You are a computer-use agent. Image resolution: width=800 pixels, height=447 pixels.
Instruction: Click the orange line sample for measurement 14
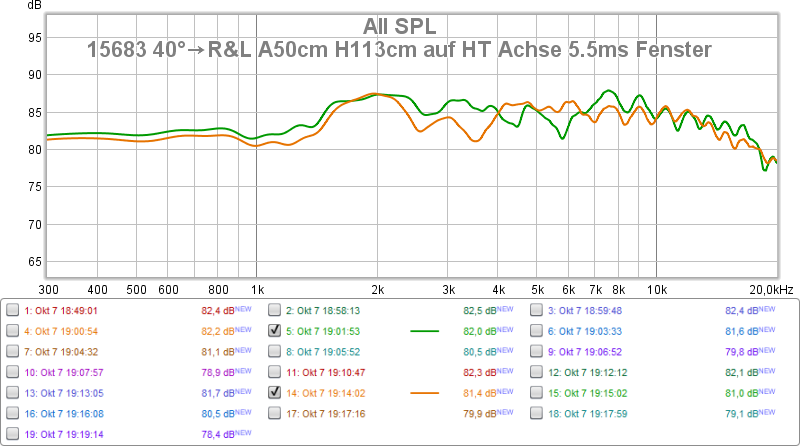coord(425,393)
